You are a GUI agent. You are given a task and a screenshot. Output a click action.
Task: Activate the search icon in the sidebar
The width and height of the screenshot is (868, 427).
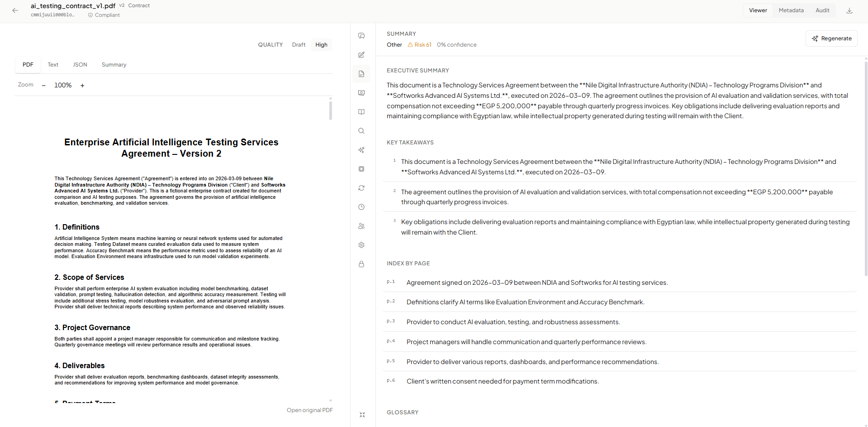tap(361, 130)
